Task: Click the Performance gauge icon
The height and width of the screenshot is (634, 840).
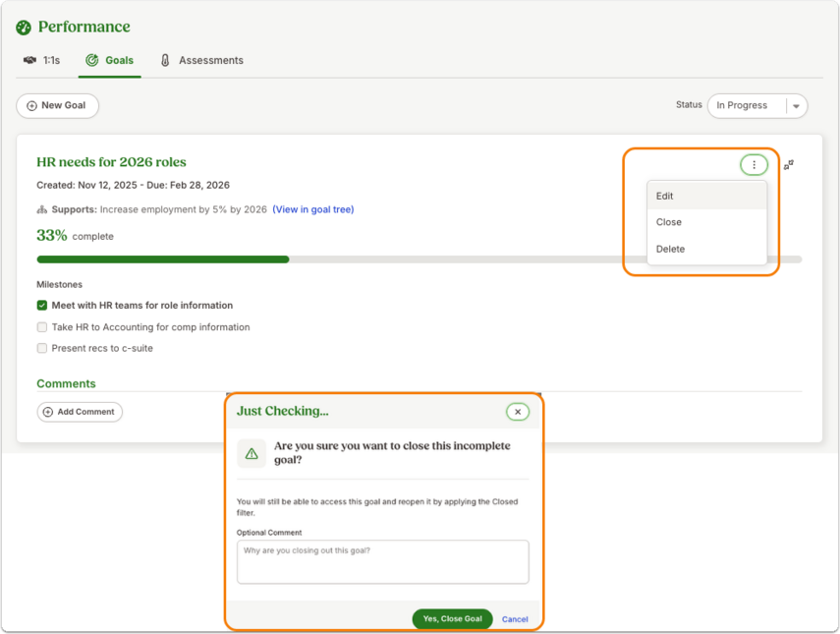Action: click(x=24, y=28)
